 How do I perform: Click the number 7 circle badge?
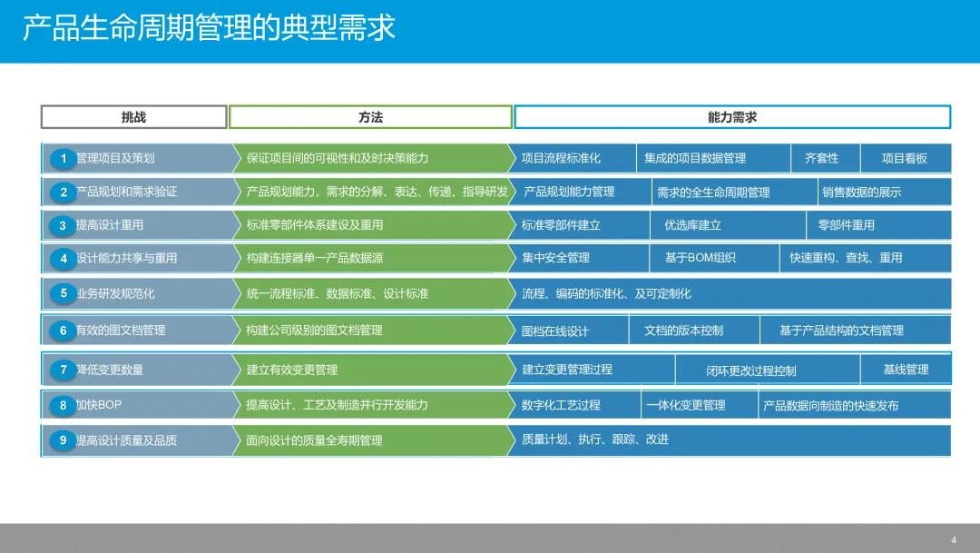pos(64,370)
